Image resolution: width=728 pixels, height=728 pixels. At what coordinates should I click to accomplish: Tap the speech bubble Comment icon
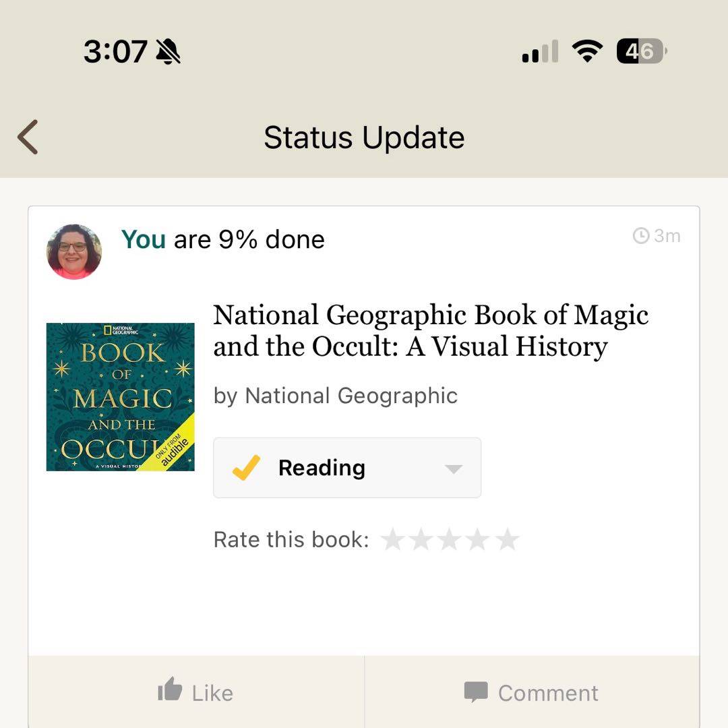476,692
